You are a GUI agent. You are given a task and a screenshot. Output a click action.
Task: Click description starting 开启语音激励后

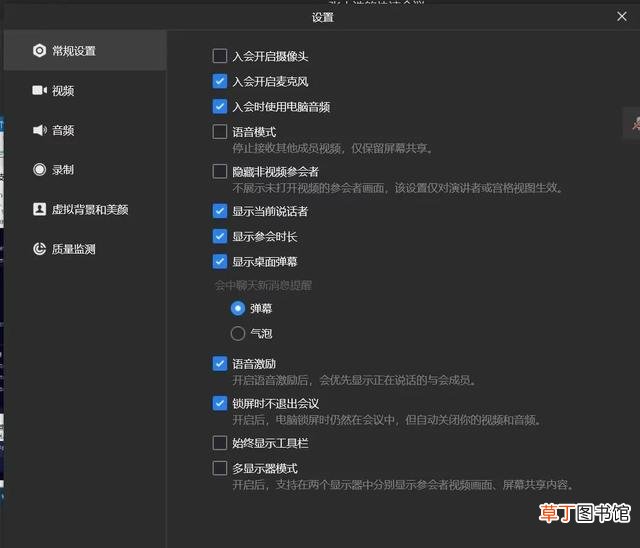(x=354, y=380)
